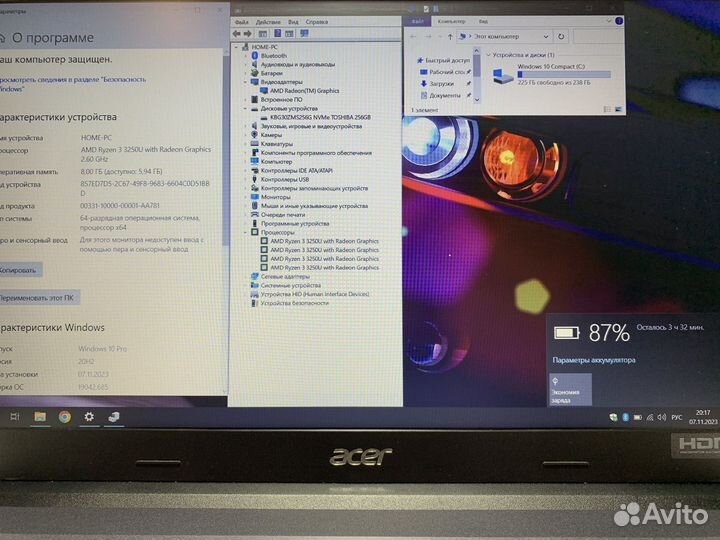Select the Bluetooth device category
Viewport: 720px width, 540px height.
(274, 56)
